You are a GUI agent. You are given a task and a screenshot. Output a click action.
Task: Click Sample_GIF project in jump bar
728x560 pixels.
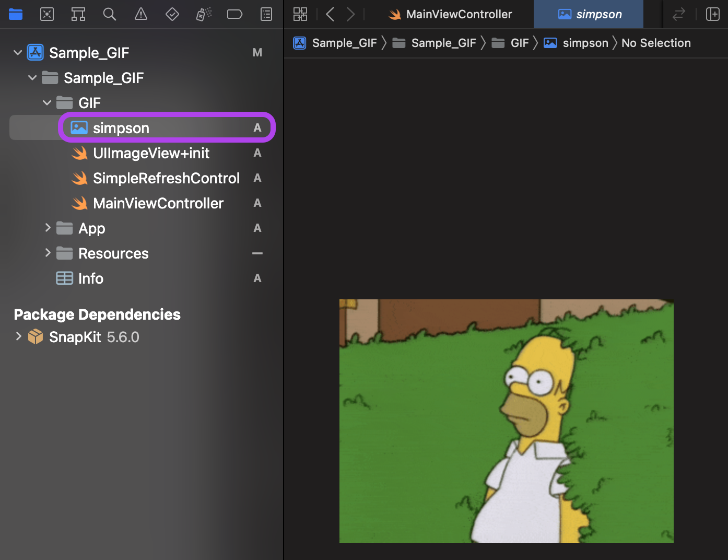[x=335, y=43]
